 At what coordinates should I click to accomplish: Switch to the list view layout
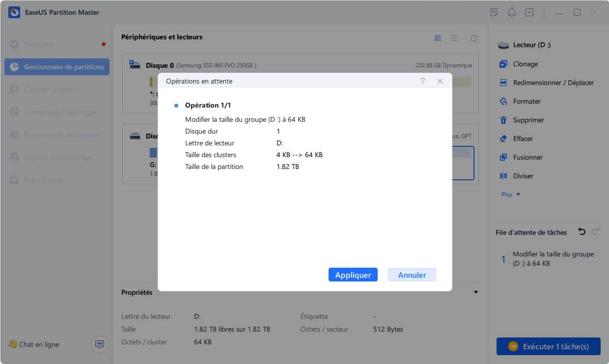454,38
